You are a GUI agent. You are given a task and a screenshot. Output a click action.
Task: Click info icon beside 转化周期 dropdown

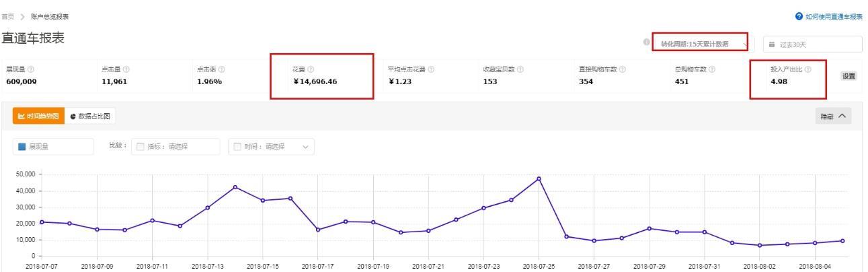(x=647, y=42)
